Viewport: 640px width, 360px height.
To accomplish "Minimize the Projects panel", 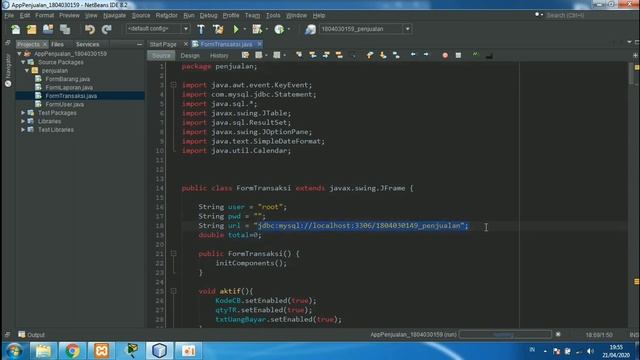I will click(140, 44).
